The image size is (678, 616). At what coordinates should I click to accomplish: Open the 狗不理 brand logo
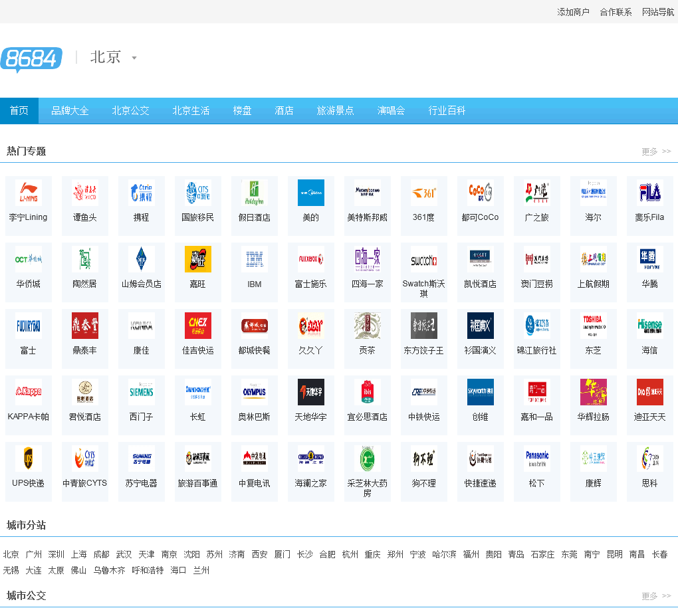point(424,459)
